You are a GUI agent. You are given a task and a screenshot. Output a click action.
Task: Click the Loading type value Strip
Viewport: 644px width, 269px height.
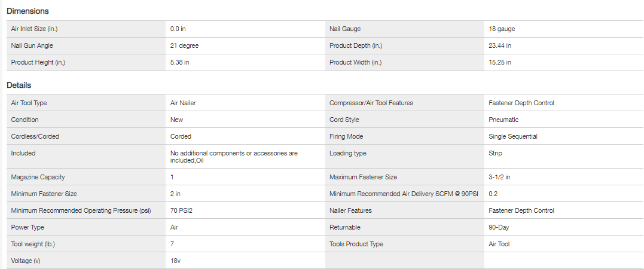point(495,153)
